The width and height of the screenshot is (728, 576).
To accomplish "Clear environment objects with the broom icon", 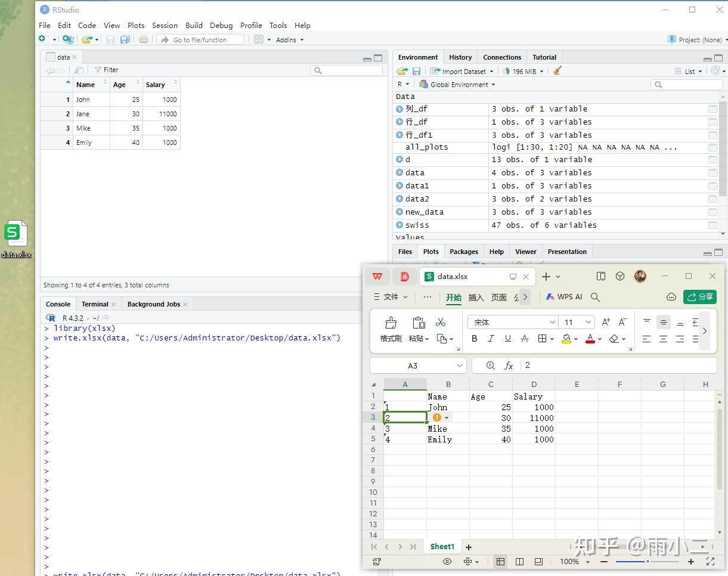I will (557, 71).
